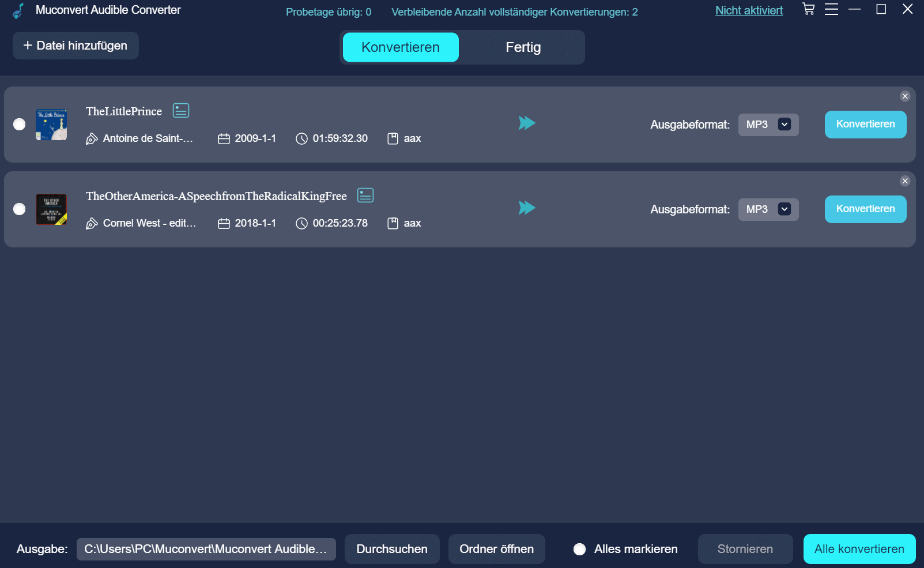
Task: Remove TheOtherAmerica with its X icon
Action: 905,181
